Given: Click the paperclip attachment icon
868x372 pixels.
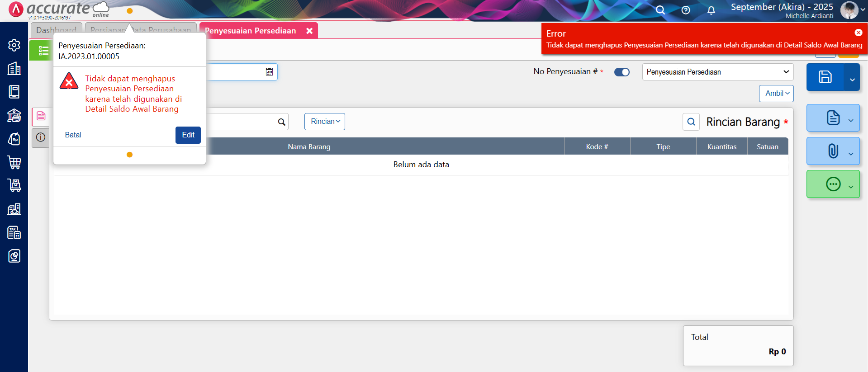Looking at the screenshot, I should tap(833, 151).
